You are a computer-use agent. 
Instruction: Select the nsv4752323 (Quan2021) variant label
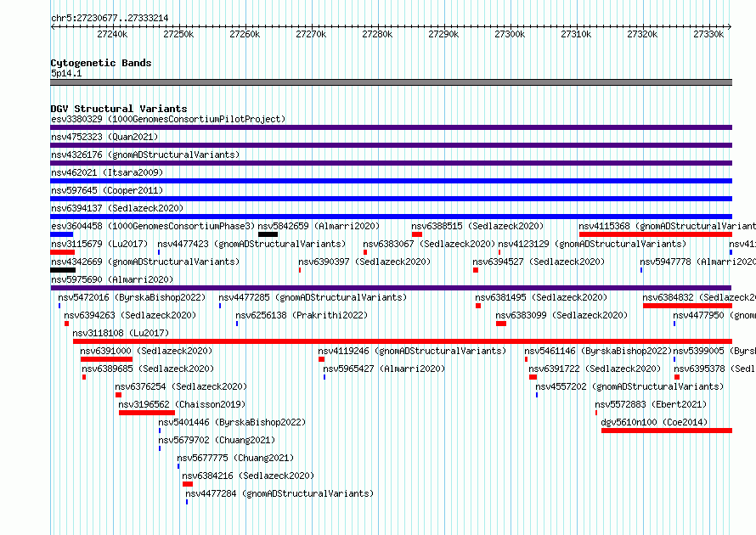(x=104, y=137)
